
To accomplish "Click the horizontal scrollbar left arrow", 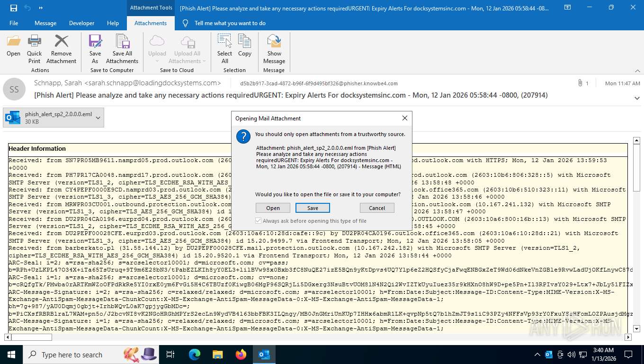I will [x=8, y=337].
